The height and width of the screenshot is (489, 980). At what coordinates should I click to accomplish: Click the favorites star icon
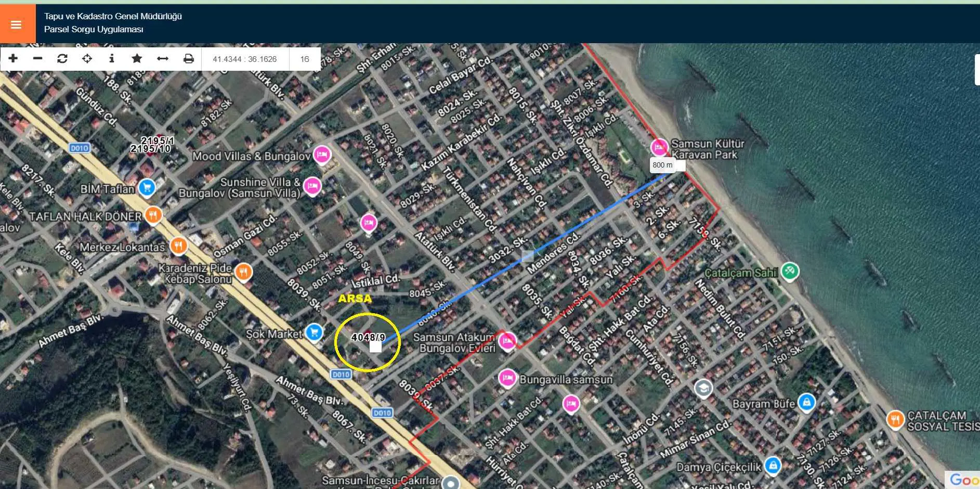tap(137, 59)
